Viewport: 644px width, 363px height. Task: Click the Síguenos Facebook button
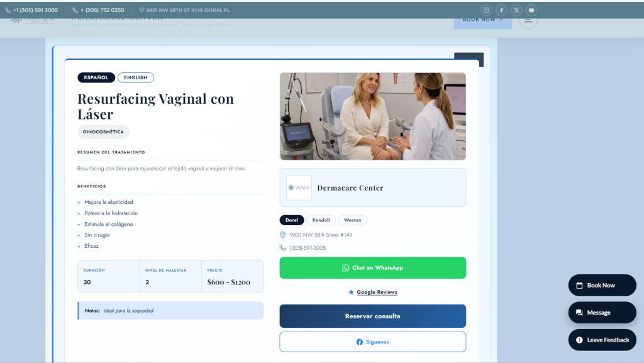click(x=372, y=342)
